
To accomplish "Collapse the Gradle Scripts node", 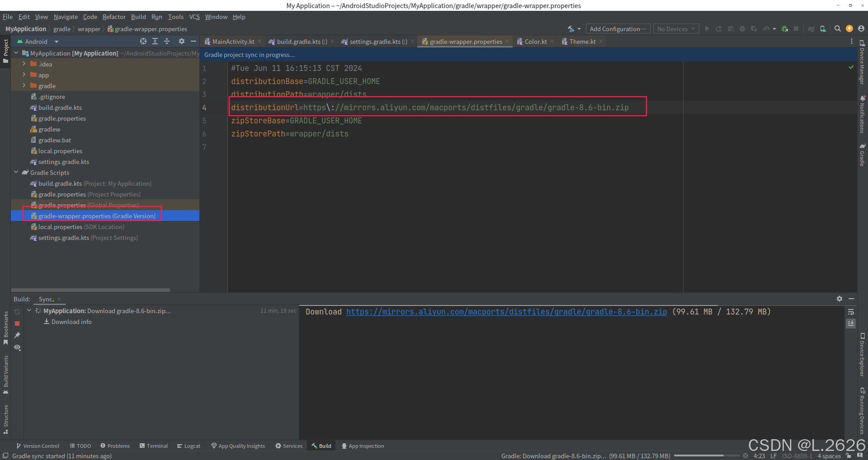I will (16, 172).
